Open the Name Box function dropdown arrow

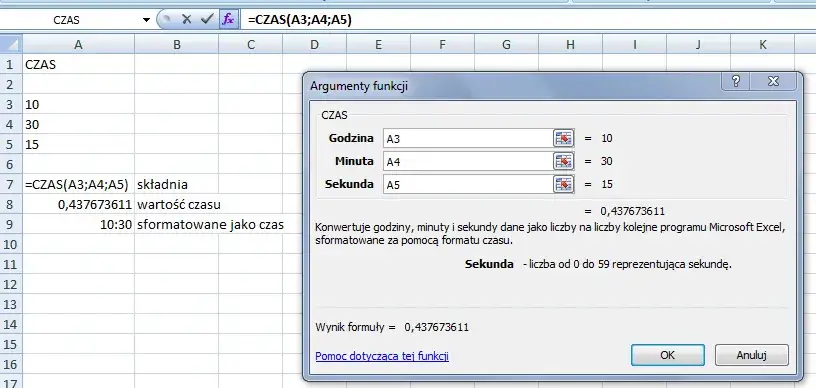coord(146,20)
